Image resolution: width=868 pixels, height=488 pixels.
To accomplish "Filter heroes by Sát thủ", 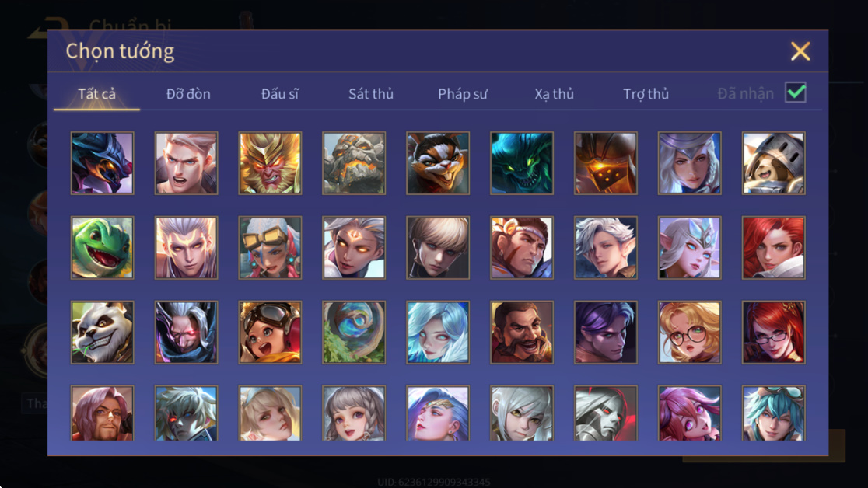I will (371, 94).
